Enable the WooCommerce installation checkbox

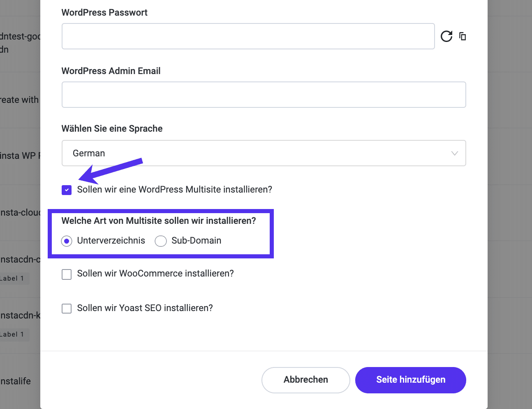[66, 274]
